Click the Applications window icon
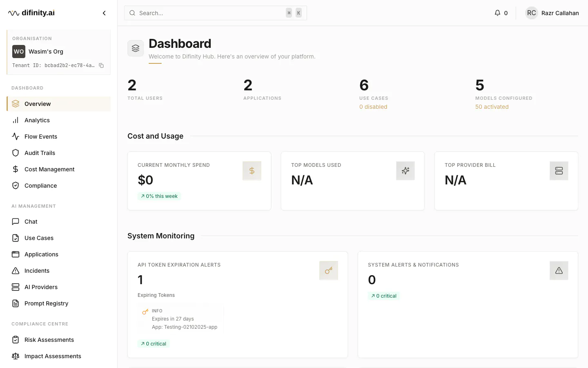This screenshot has height=368, width=588. click(x=16, y=254)
